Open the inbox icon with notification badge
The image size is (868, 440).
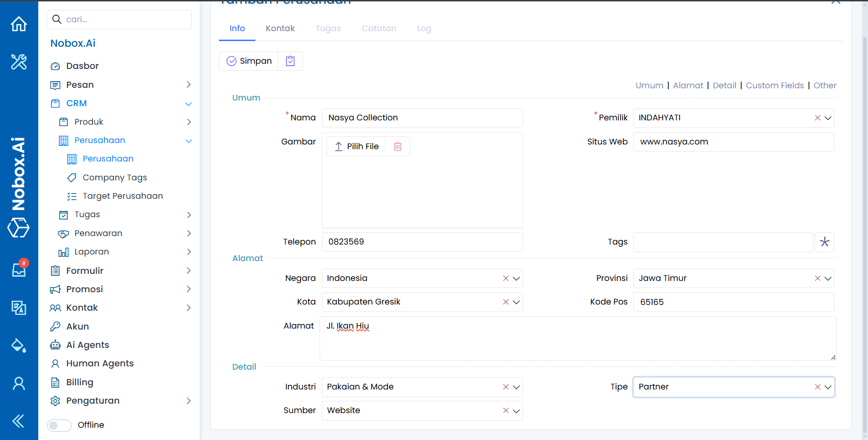click(x=19, y=270)
